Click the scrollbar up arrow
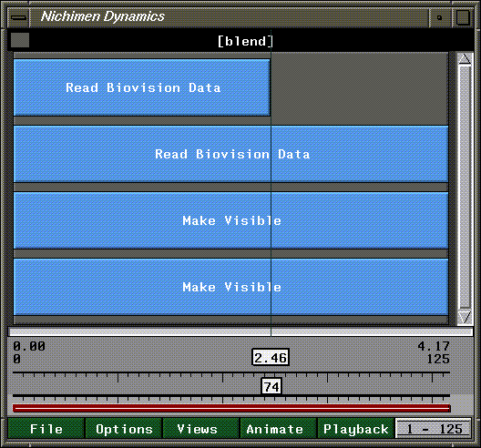 pyautogui.click(x=465, y=58)
